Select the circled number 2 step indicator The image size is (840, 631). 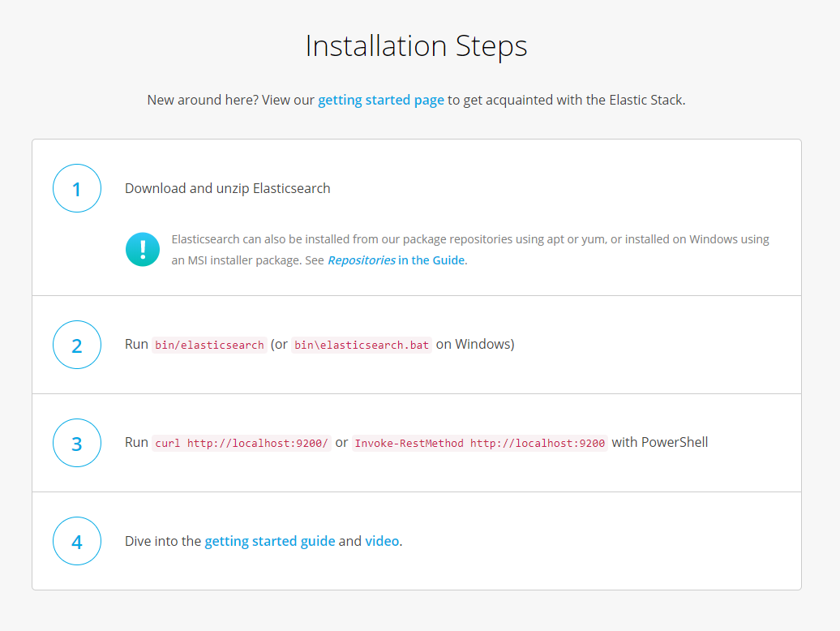click(x=76, y=344)
